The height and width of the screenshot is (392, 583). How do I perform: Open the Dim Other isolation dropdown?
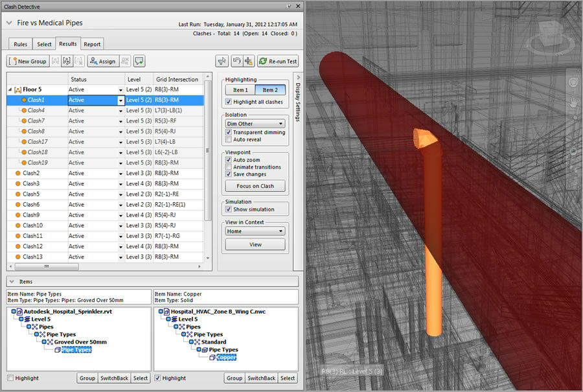click(x=255, y=124)
